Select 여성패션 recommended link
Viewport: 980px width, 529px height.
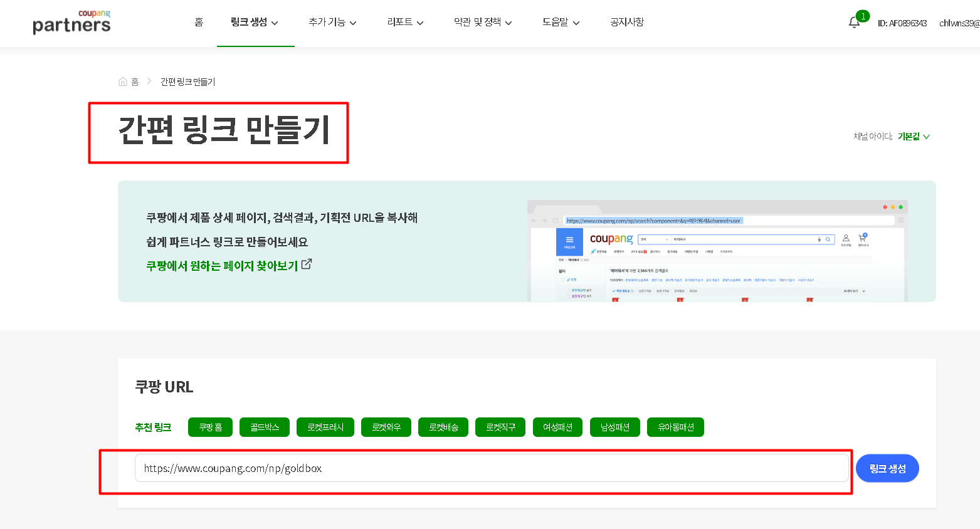pyautogui.click(x=558, y=427)
